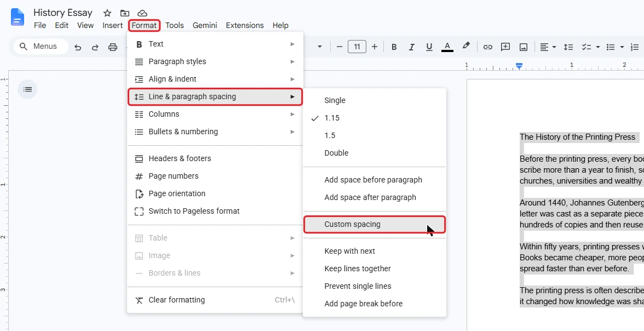Select Single line spacing

[375, 100]
